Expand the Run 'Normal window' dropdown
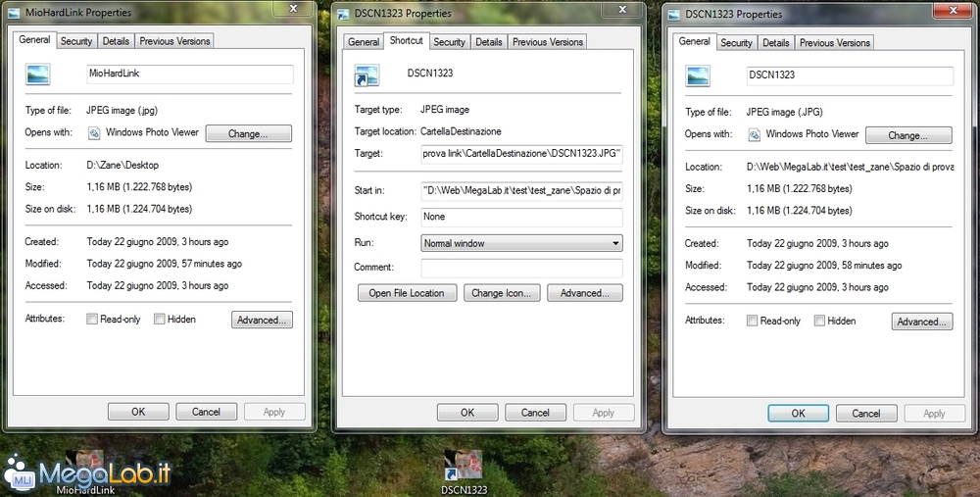The image size is (980, 497). pyautogui.click(x=615, y=243)
